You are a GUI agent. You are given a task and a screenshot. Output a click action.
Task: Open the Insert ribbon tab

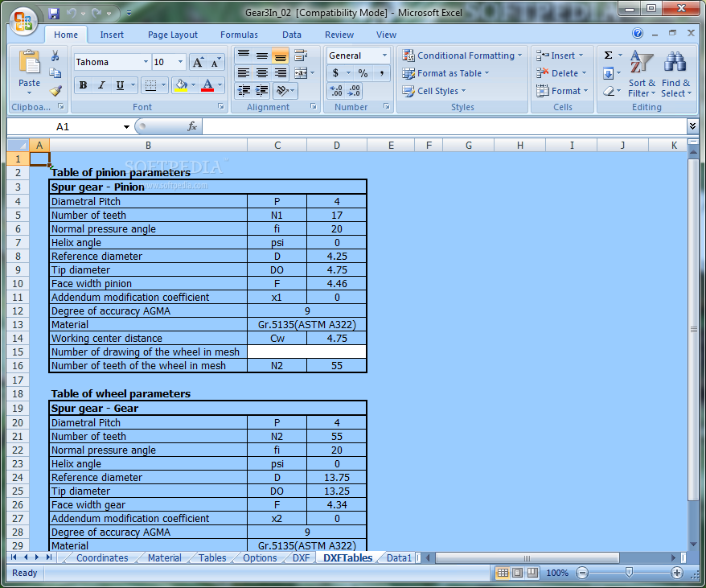(112, 35)
